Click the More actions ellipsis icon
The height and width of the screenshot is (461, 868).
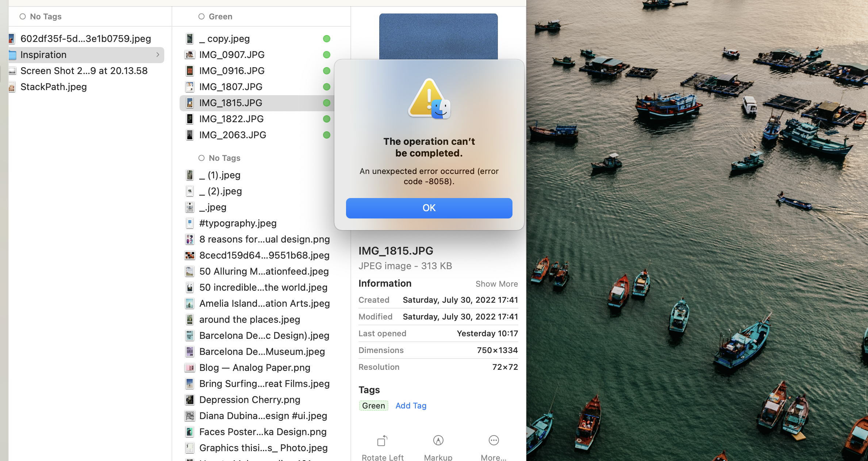(x=493, y=441)
